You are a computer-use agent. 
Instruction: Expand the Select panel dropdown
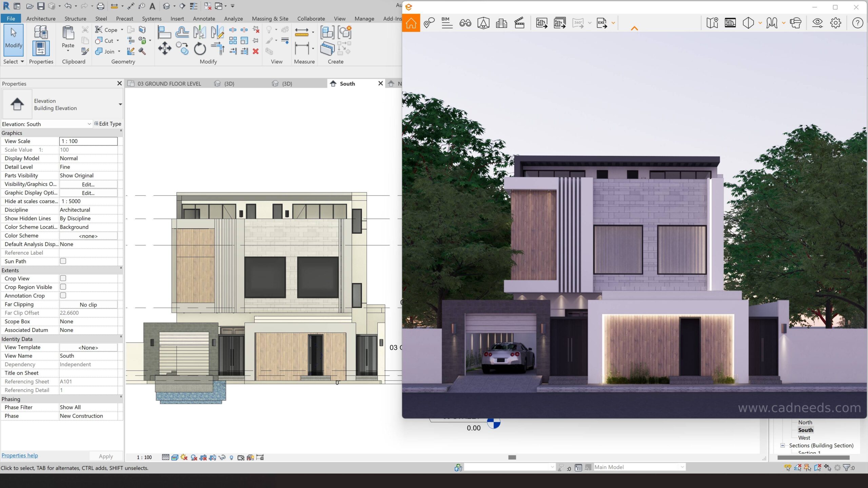point(14,61)
